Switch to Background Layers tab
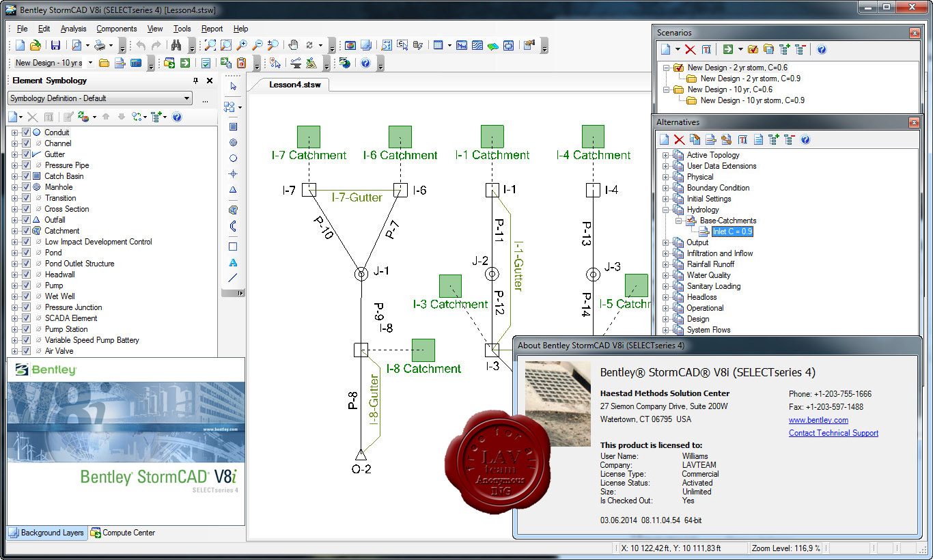The width and height of the screenshot is (933, 560). coord(46,533)
